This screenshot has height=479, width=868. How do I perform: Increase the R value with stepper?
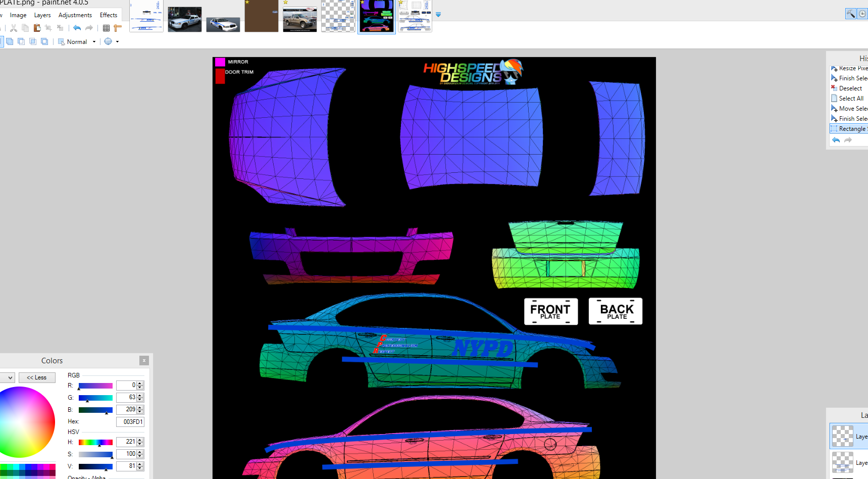tap(140, 383)
